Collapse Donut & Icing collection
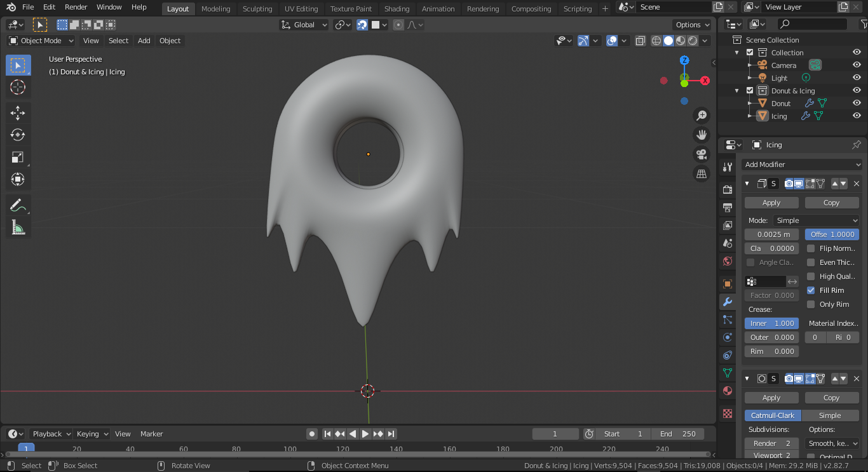Viewport: 868px width, 472px height. pyautogui.click(x=736, y=91)
